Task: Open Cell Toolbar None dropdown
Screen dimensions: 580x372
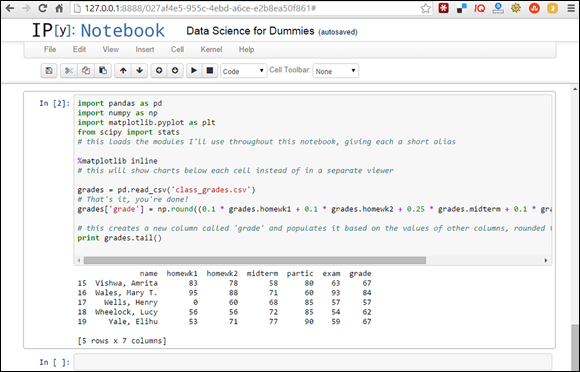Action: (x=335, y=71)
